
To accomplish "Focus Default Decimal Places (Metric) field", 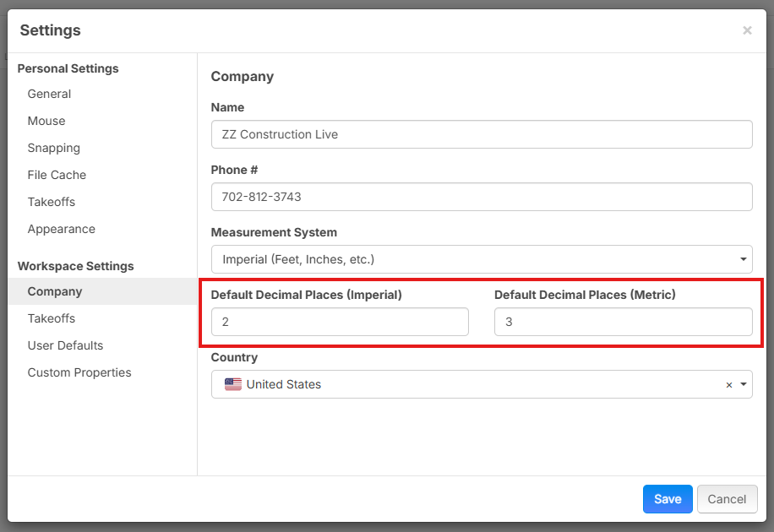I will [623, 322].
